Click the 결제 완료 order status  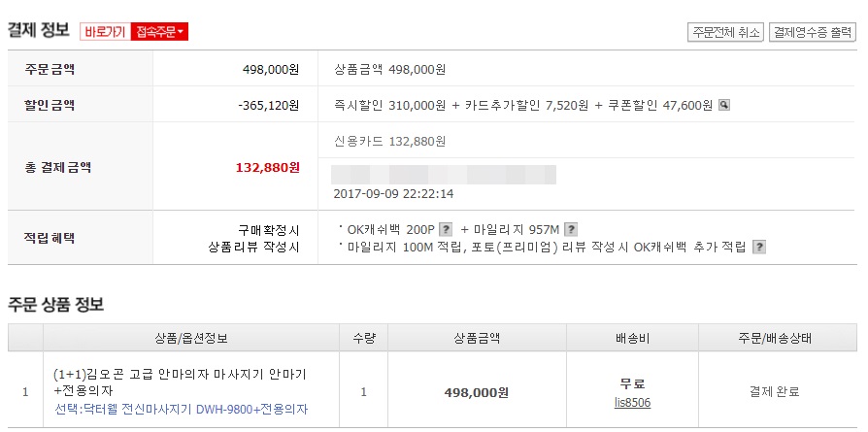(x=774, y=392)
